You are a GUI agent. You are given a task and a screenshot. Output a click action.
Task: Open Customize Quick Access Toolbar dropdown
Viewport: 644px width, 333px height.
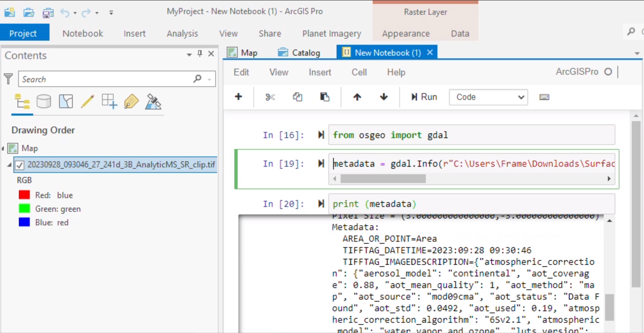click(x=111, y=13)
